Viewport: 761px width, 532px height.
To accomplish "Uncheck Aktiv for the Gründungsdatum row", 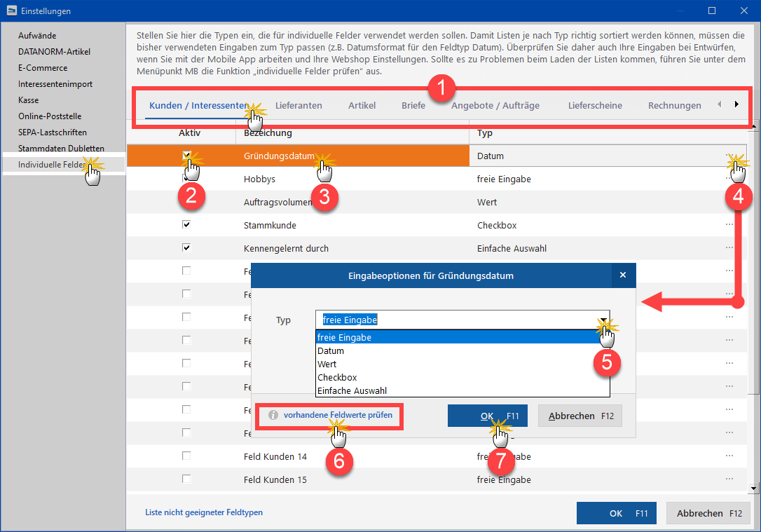I will tap(186, 156).
